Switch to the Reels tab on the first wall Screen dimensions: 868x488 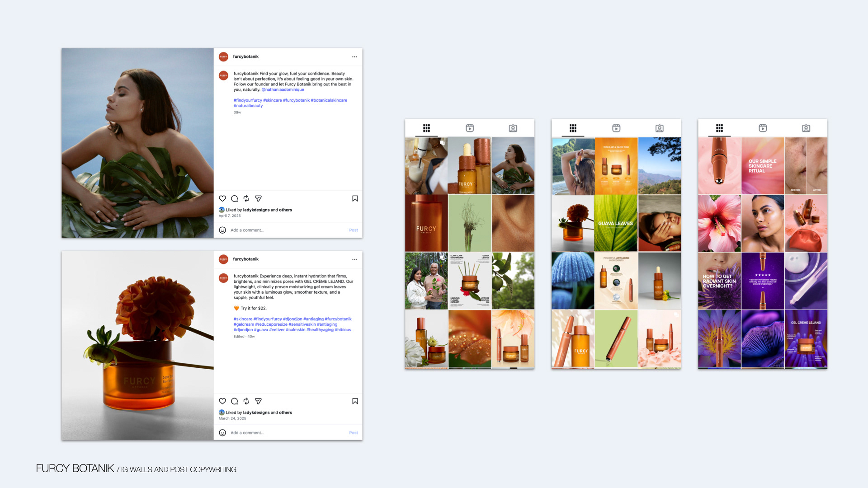pos(470,128)
